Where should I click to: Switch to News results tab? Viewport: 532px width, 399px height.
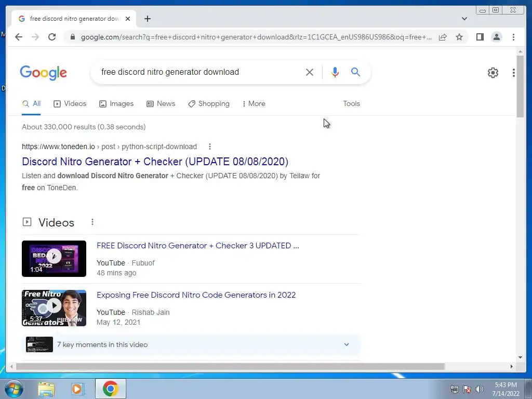[x=161, y=104]
